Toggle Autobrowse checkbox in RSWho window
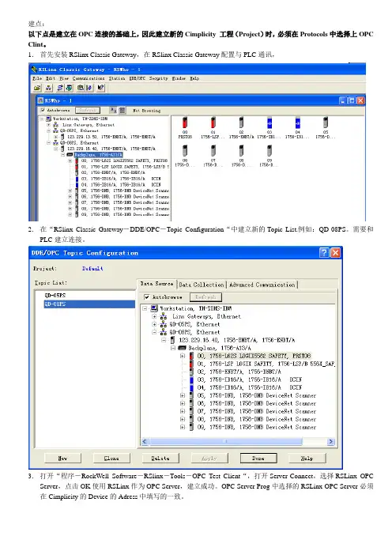The image size is (392, 555). point(43,110)
